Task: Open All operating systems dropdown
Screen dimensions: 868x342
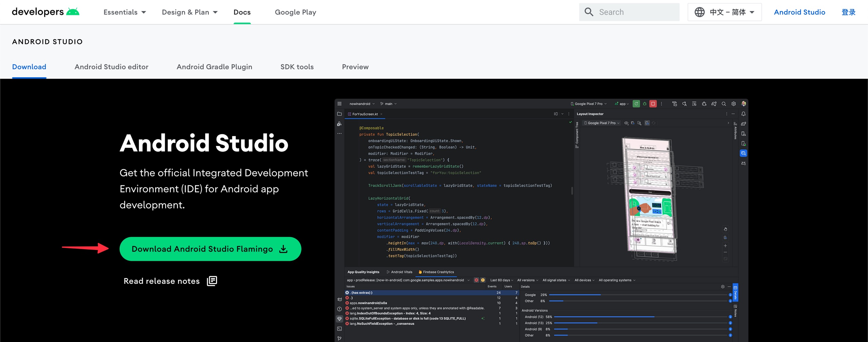Action: (617, 280)
